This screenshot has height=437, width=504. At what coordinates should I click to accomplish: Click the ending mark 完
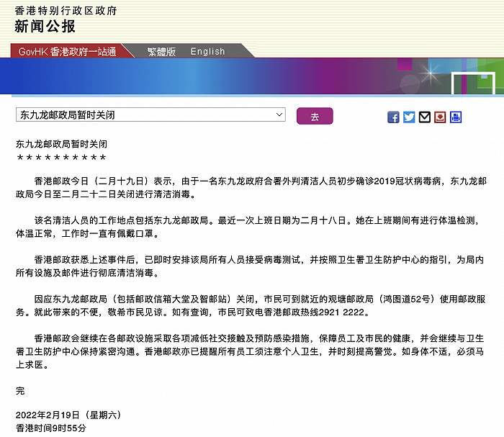20,391
